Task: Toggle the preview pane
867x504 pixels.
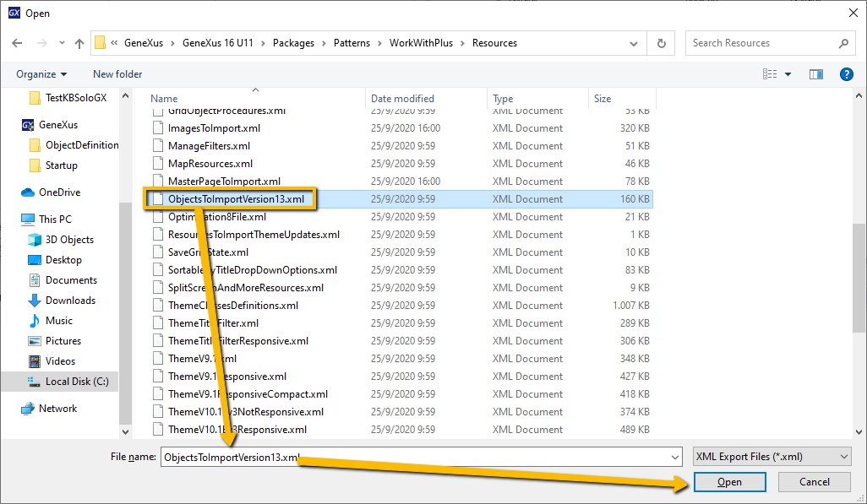Action: pos(816,74)
